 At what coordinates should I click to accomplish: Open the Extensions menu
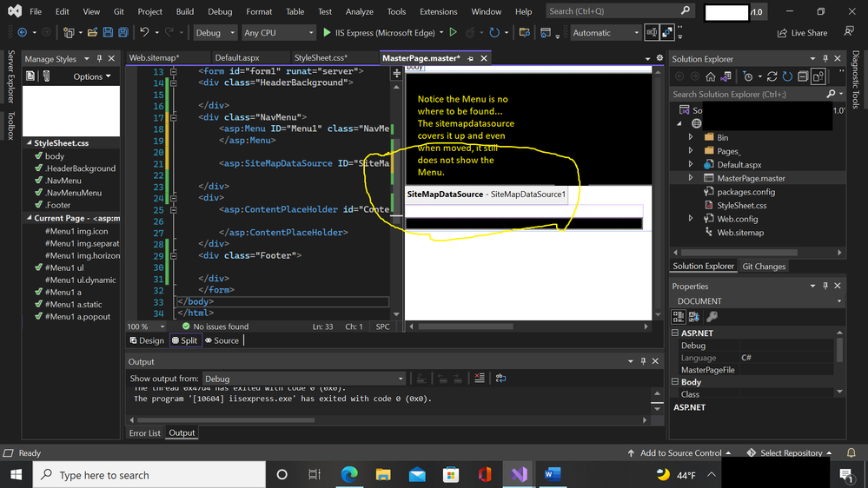439,11
